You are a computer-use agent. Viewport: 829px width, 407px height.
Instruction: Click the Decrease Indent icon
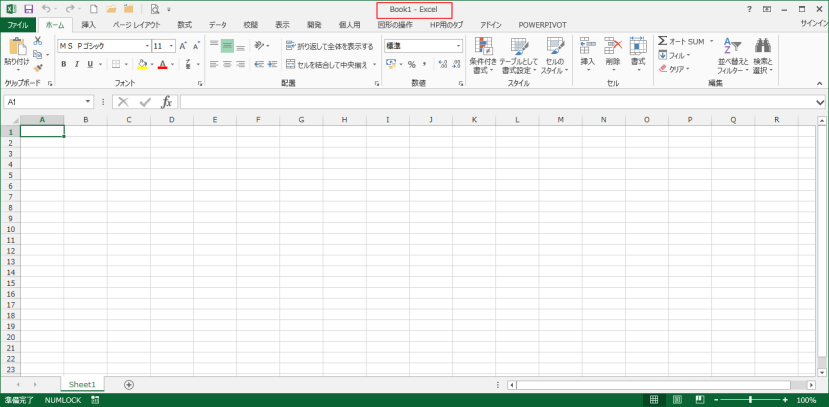click(259, 64)
